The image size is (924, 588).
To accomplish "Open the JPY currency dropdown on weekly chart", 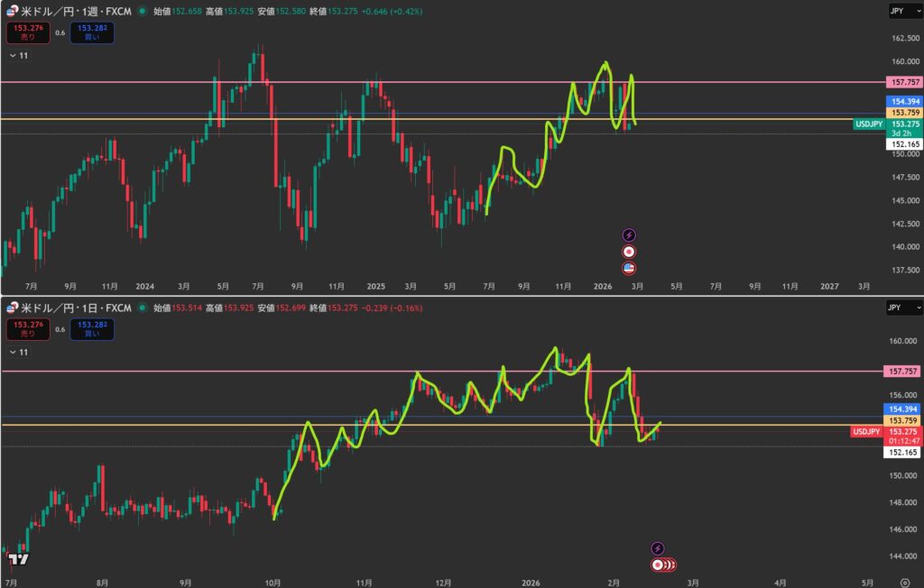I will coord(903,12).
